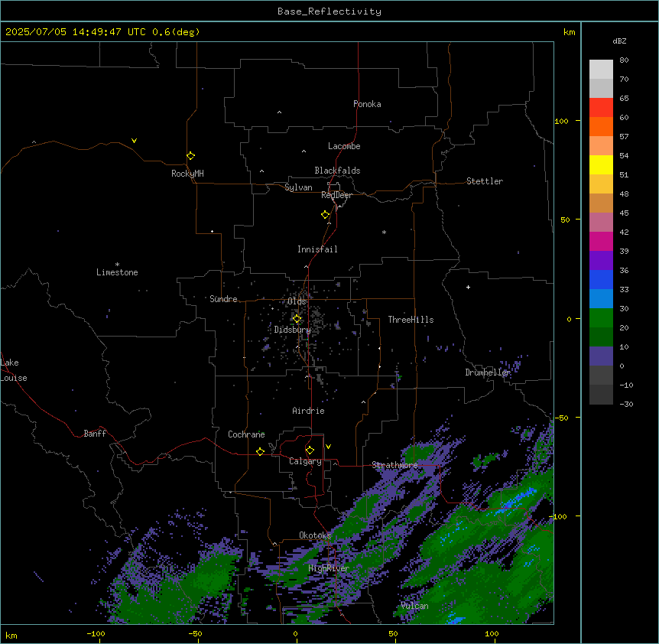
Task: Click the yellow diamond marker below RedDeer
Action: [x=326, y=215]
